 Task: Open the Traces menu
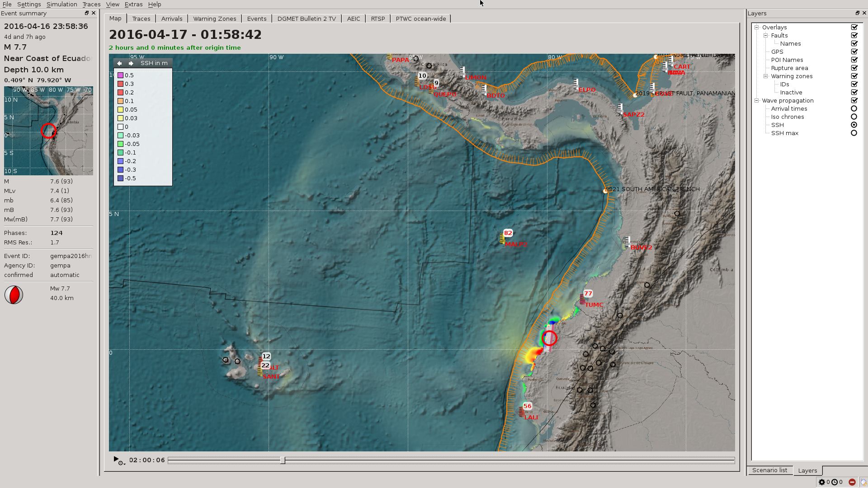91,5
